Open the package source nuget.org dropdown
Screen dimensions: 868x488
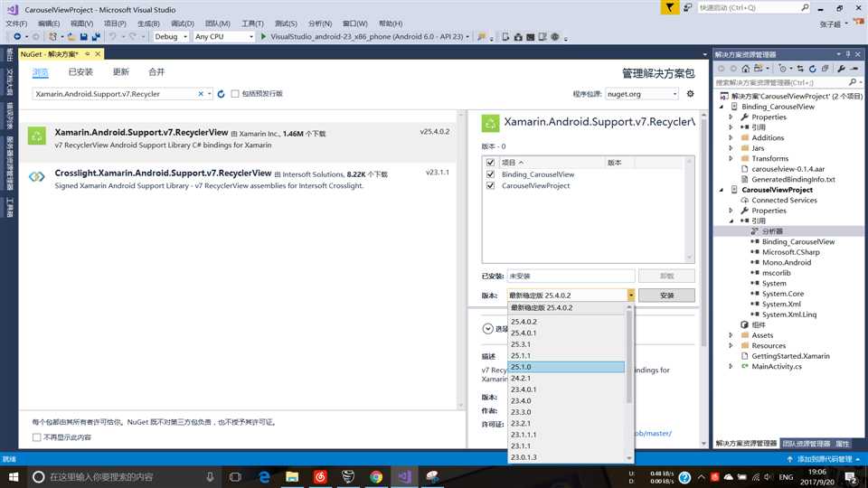tap(642, 94)
